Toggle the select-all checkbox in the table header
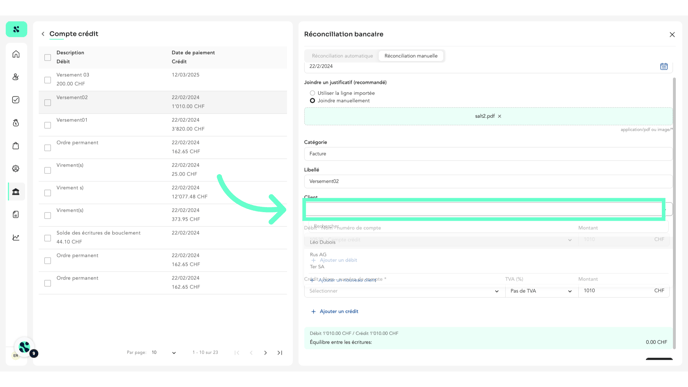The image size is (688, 387). coord(47,57)
